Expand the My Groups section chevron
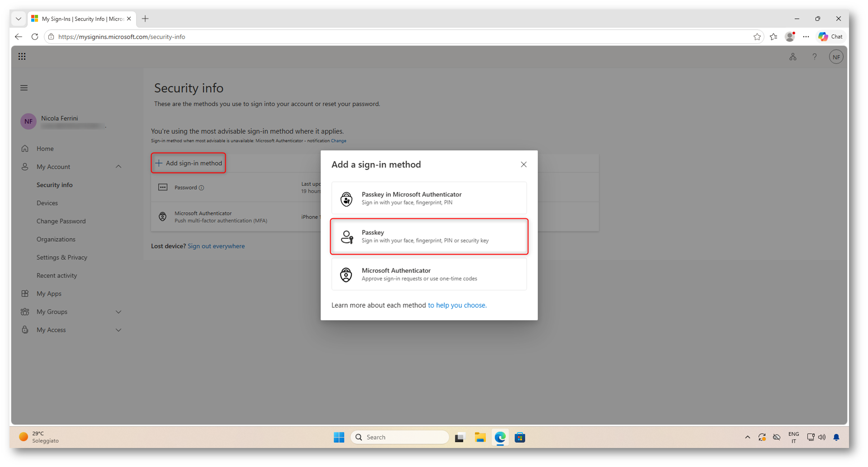The height and width of the screenshot is (467, 868). pyautogui.click(x=118, y=312)
